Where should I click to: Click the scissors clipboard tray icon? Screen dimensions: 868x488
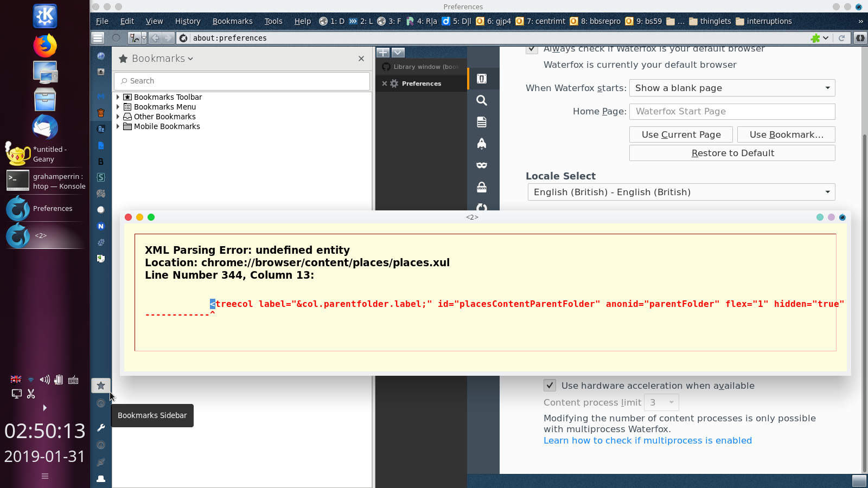(x=31, y=394)
